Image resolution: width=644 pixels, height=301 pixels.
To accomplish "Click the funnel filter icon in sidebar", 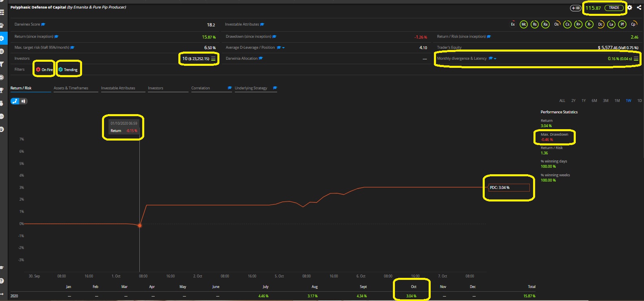I will [x=2, y=64].
